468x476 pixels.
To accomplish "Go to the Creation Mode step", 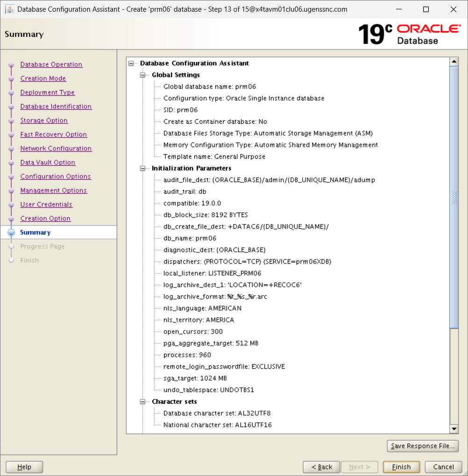I will (43, 78).
